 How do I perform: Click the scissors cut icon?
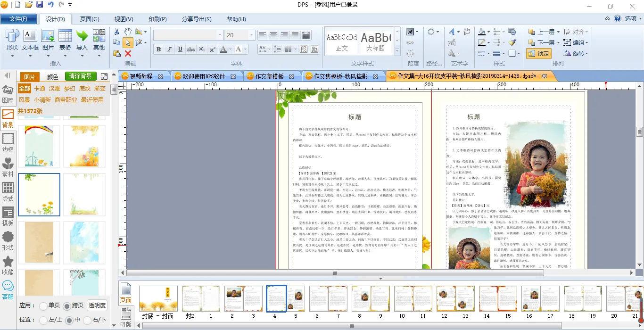(117, 32)
